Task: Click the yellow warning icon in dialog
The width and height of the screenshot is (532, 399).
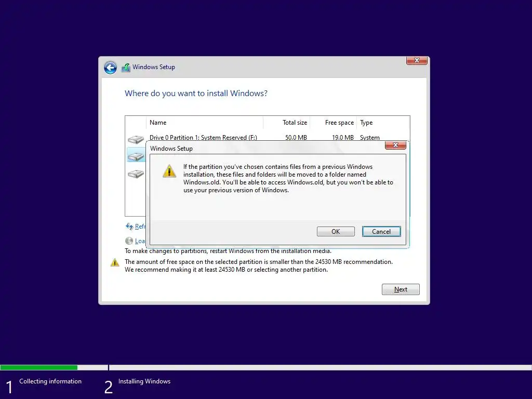Action: coord(169,171)
